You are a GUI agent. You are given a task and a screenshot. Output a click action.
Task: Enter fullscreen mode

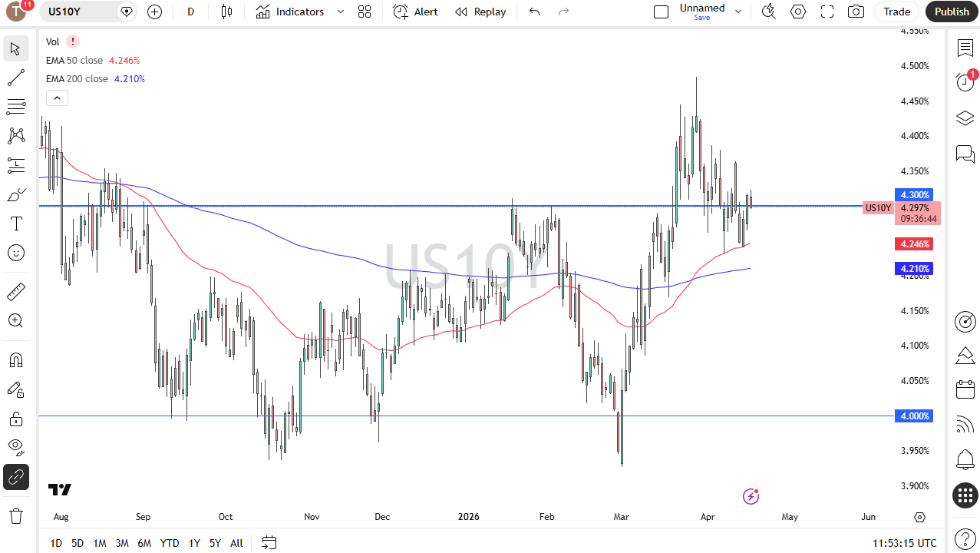coord(827,12)
